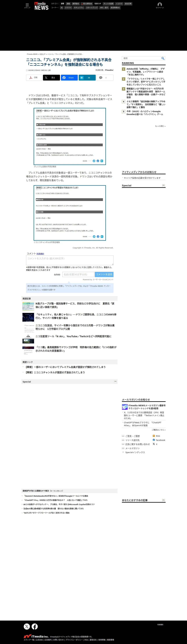Screen dimensions: 187x644
Task: Click the もっと読む ranking link
Action: coord(160,126)
